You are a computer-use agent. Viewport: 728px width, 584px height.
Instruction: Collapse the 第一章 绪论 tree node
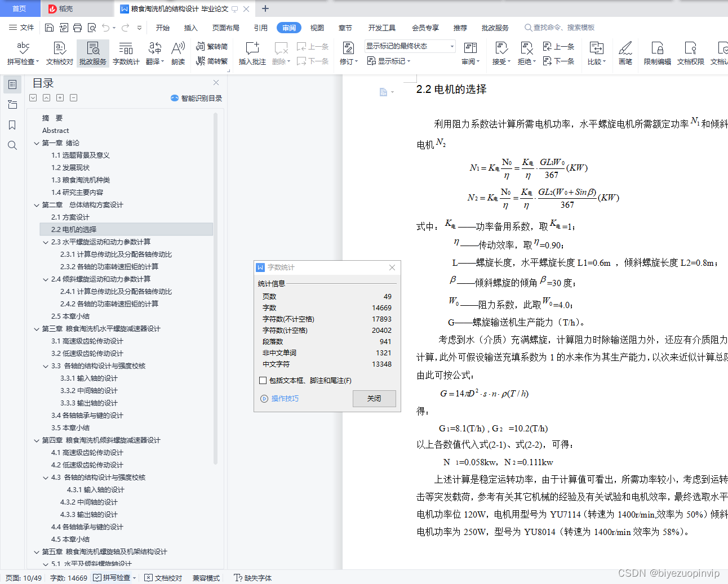[x=37, y=143]
